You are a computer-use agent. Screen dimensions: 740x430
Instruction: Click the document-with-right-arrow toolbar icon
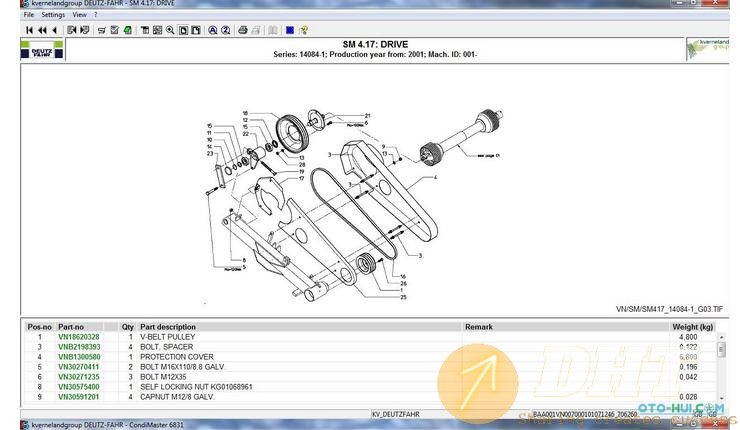tap(84, 30)
